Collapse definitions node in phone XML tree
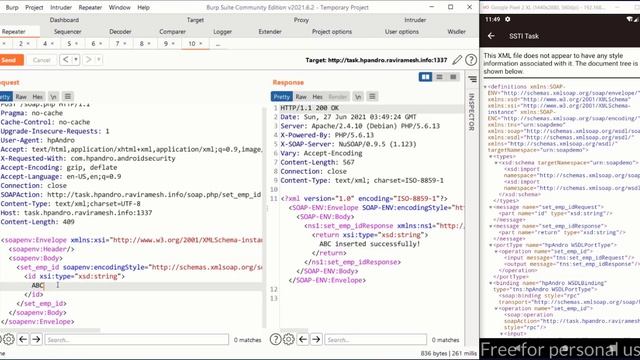 tap(485, 87)
